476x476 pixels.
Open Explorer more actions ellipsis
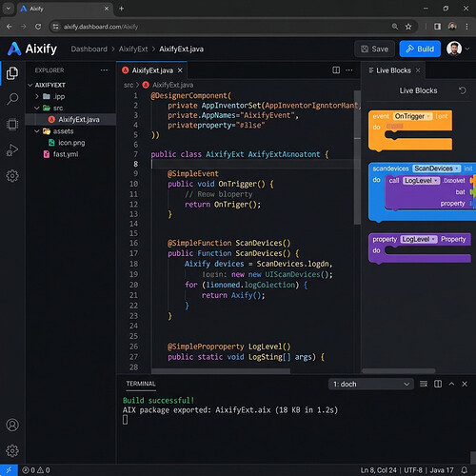104,70
